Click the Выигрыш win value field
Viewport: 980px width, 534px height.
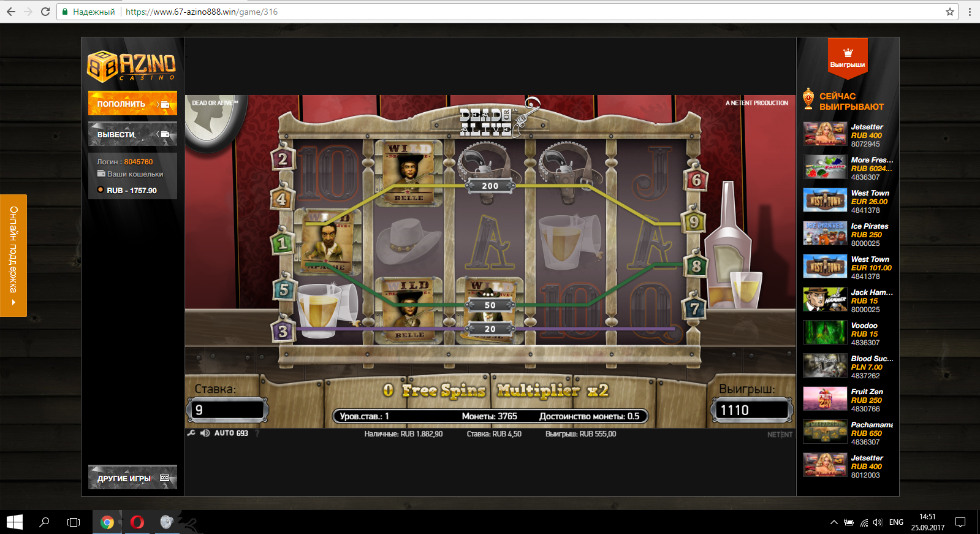point(752,410)
